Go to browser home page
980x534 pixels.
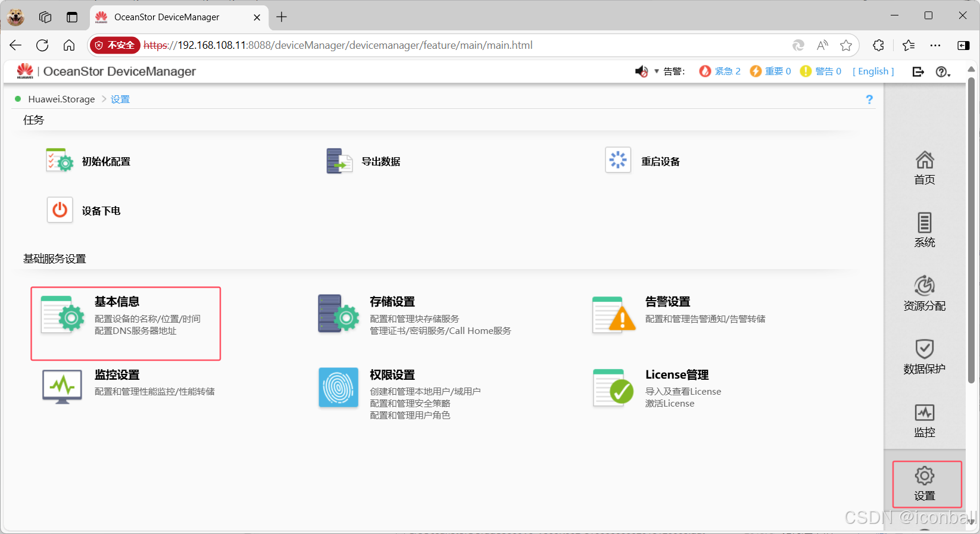[69, 45]
